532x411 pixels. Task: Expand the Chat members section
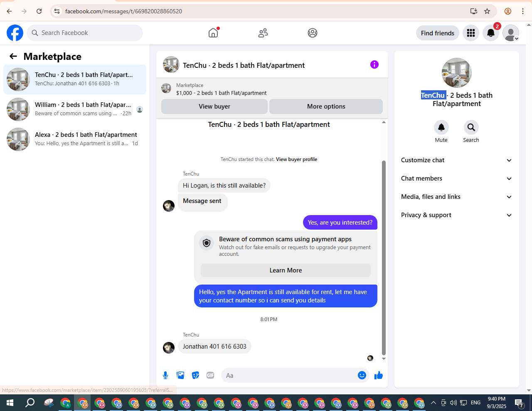pyautogui.click(x=457, y=178)
